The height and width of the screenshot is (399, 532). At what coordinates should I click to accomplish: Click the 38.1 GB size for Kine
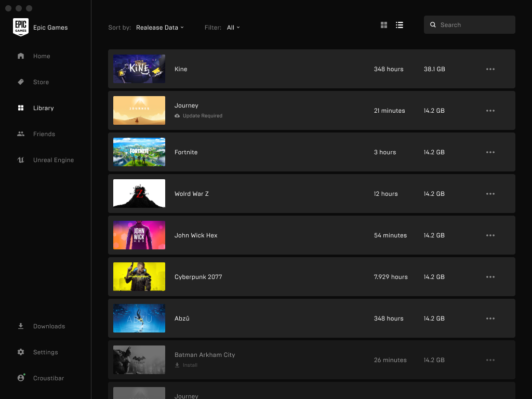(x=434, y=69)
